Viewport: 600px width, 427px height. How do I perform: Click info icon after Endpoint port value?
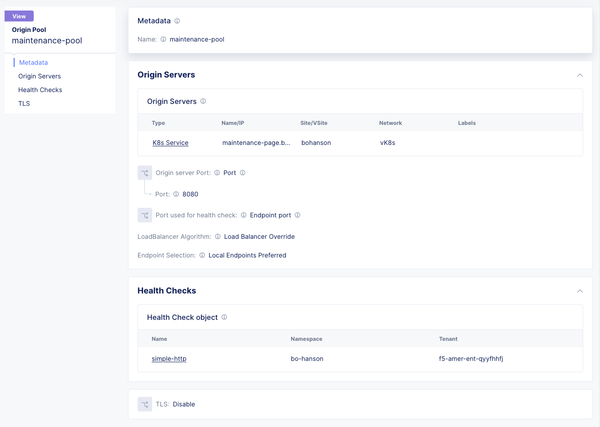pyautogui.click(x=298, y=215)
